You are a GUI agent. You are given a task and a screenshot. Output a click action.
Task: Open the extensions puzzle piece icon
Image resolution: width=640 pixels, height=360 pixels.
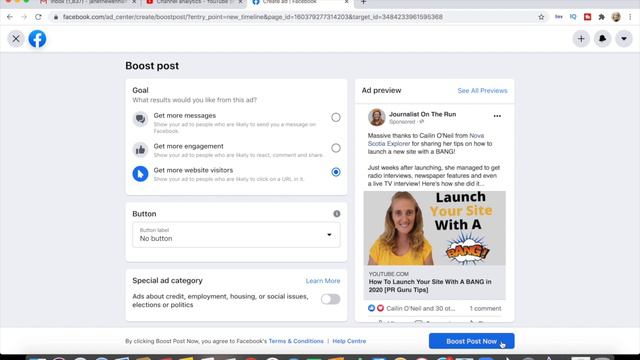[x=601, y=17]
